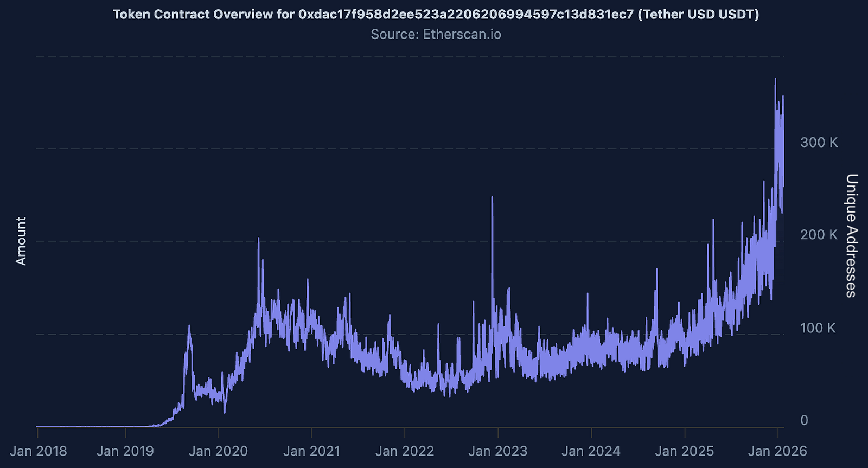Select the Jan 2024 x-axis label
Image resolution: width=868 pixels, height=468 pixels.
tap(591, 451)
